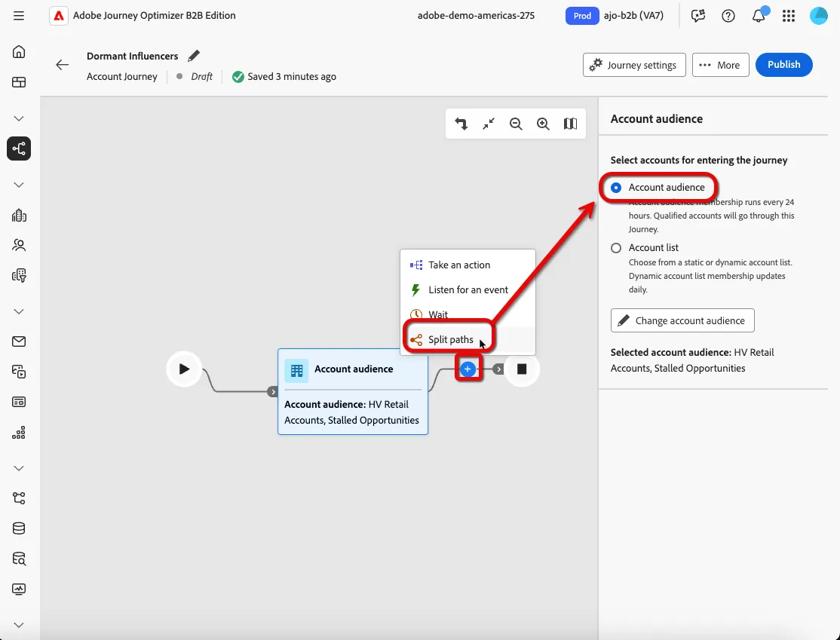This screenshot has width=840, height=640.
Task: Go to Home in the sidebar
Action: tap(19, 52)
